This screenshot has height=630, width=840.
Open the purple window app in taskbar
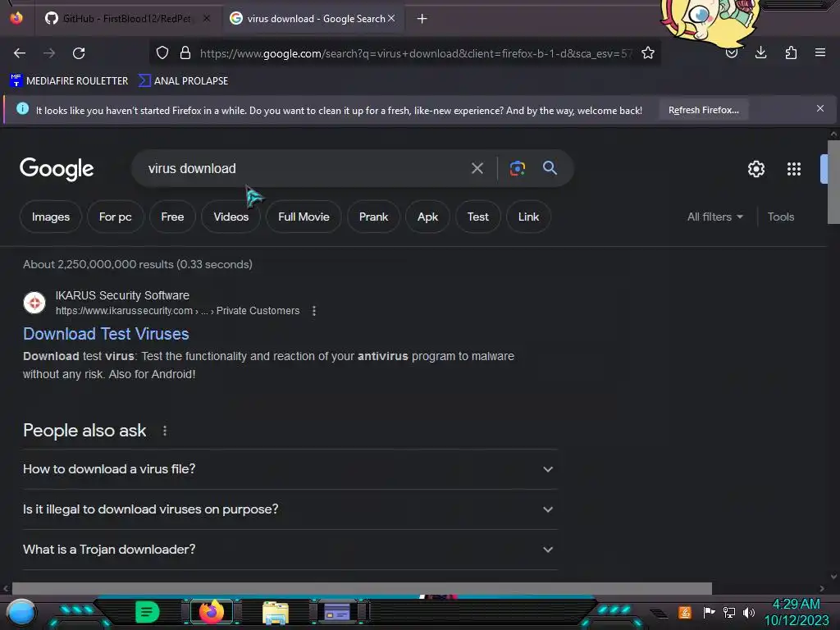coord(337,612)
